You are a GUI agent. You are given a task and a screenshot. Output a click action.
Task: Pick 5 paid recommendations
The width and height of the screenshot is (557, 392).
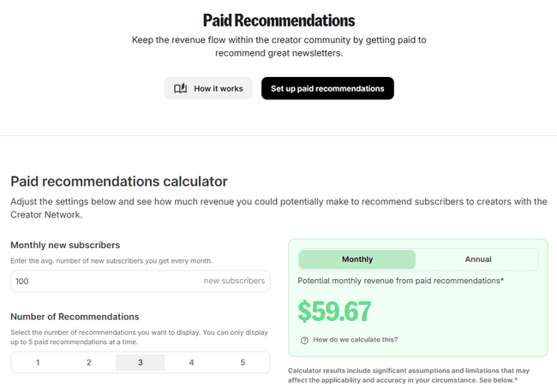(243, 363)
